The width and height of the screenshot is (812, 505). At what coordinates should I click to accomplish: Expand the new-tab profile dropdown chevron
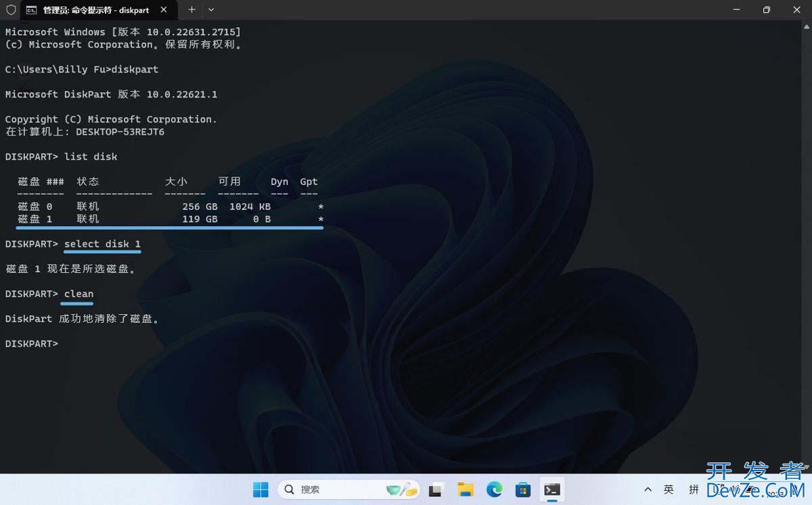pos(211,9)
